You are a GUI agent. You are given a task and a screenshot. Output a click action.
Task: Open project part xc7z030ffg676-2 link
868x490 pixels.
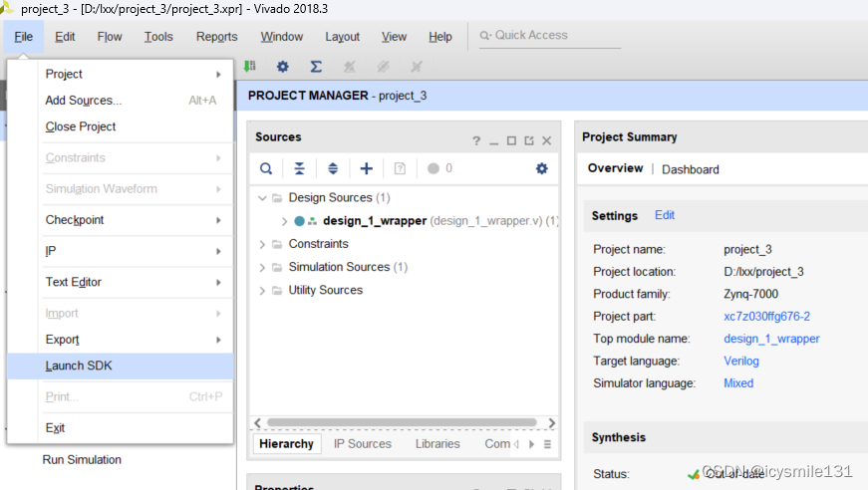[766, 317]
